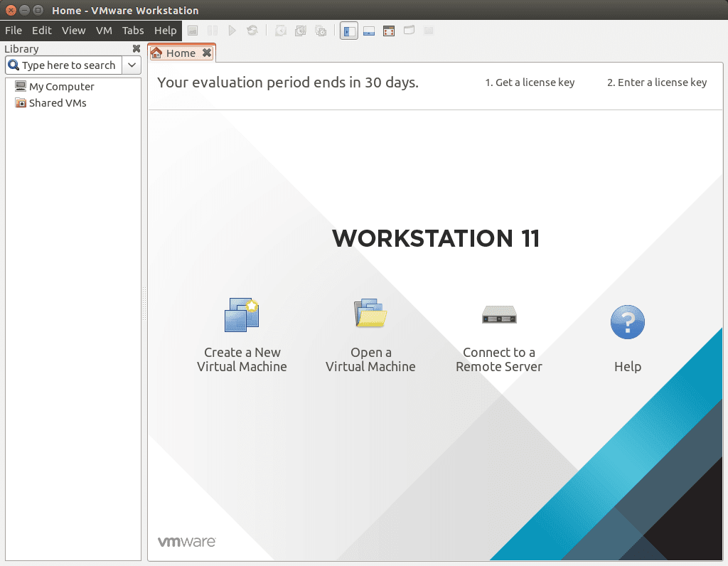728x566 pixels.
Task: Switch to full screen mode icon
Action: tap(389, 31)
